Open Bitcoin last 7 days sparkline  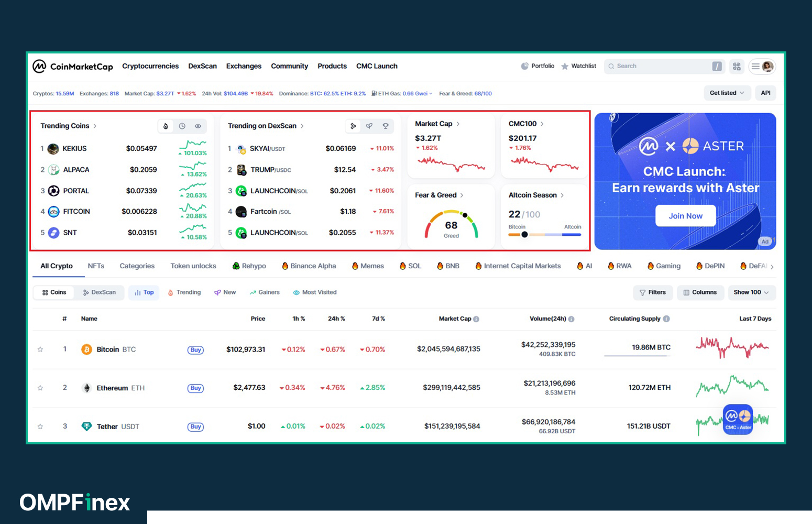(x=732, y=347)
